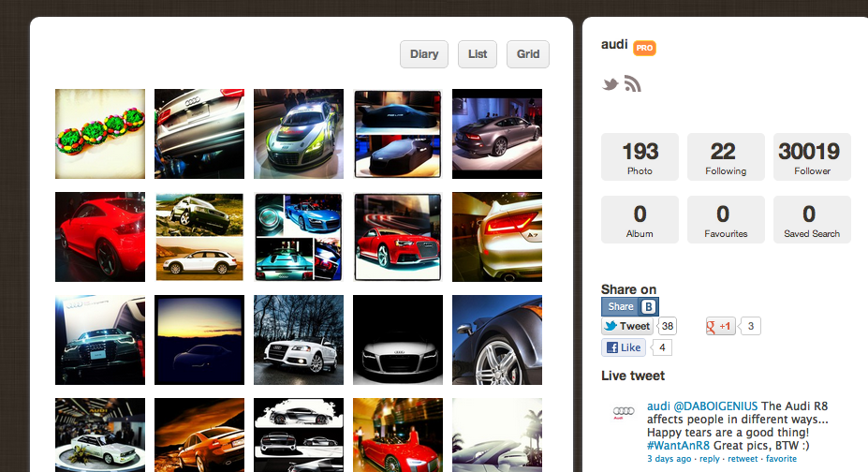Image resolution: width=868 pixels, height=472 pixels.
Task: Open the blue R8 collage thumbnail
Action: tap(299, 237)
